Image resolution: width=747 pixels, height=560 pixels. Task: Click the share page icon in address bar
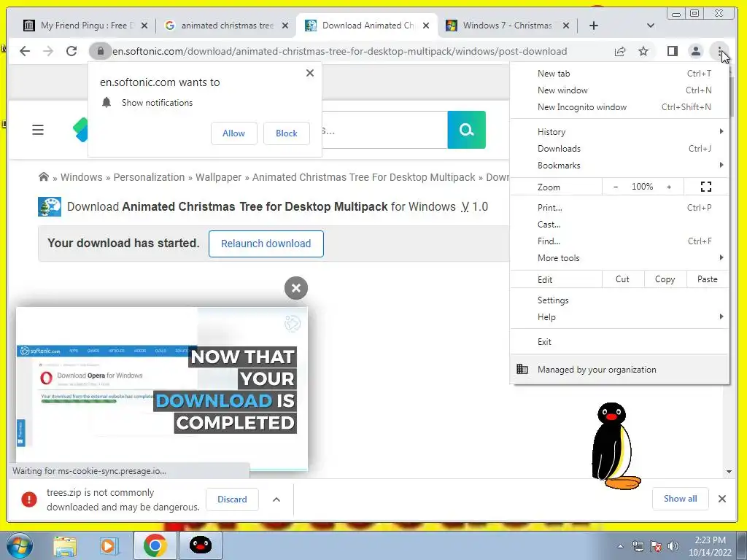(x=620, y=51)
